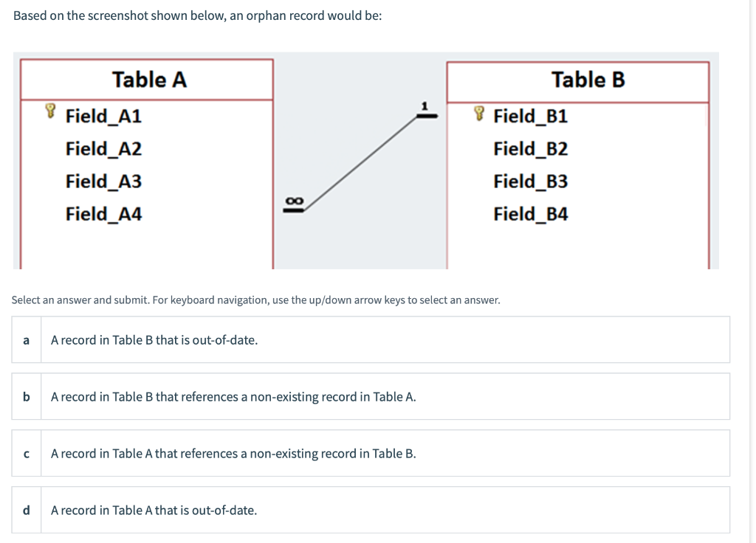Click Field_B3 in Table B
This screenshot has width=756, height=543.
coord(530,181)
